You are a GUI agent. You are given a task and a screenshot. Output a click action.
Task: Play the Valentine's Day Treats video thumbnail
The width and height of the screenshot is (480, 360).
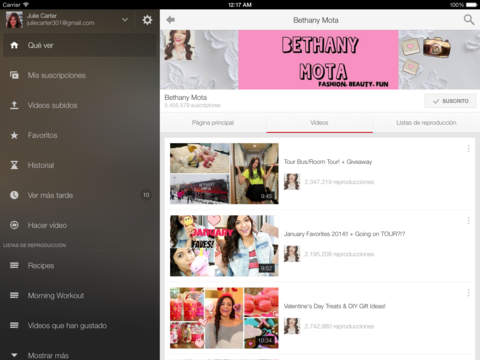coord(224,318)
